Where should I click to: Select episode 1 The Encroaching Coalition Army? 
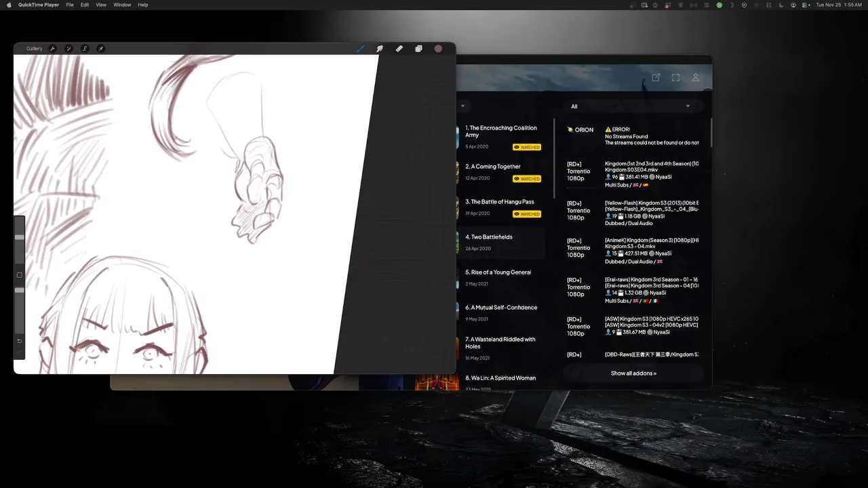501,137
